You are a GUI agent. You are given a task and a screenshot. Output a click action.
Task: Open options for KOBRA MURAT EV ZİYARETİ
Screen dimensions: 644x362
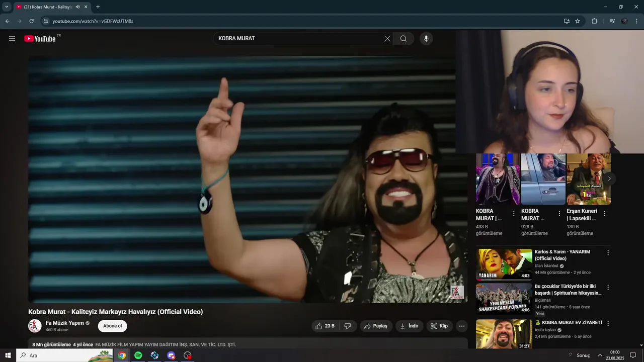point(608,323)
